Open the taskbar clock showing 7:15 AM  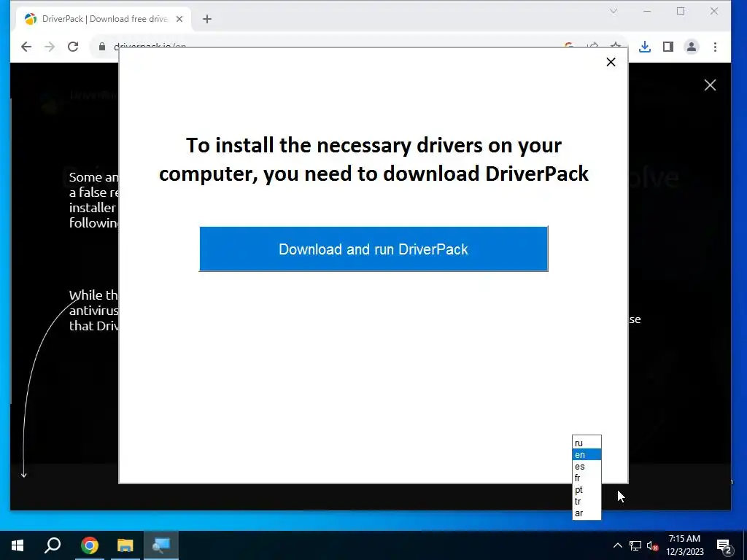pyautogui.click(x=684, y=545)
